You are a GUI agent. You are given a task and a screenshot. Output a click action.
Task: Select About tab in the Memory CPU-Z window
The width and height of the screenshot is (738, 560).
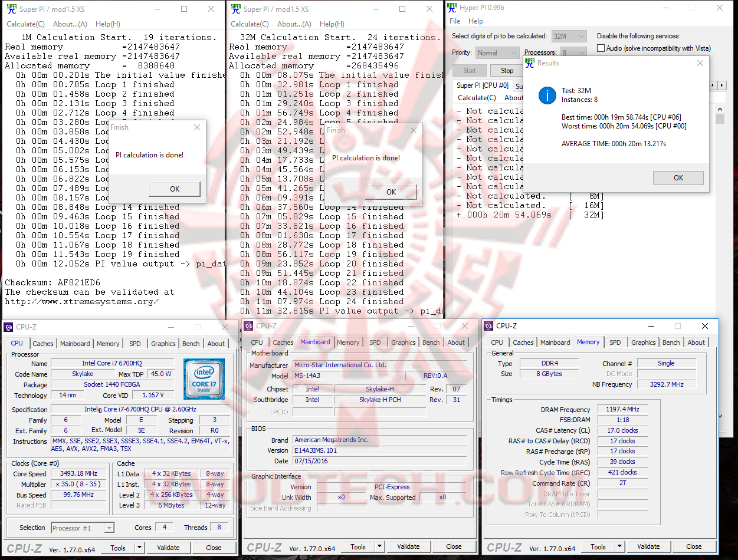tap(696, 342)
